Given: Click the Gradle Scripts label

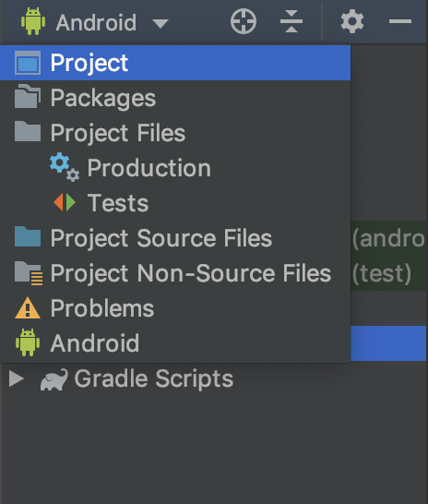Looking at the screenshot, I should pyautogui.click(x=154, y=379).
